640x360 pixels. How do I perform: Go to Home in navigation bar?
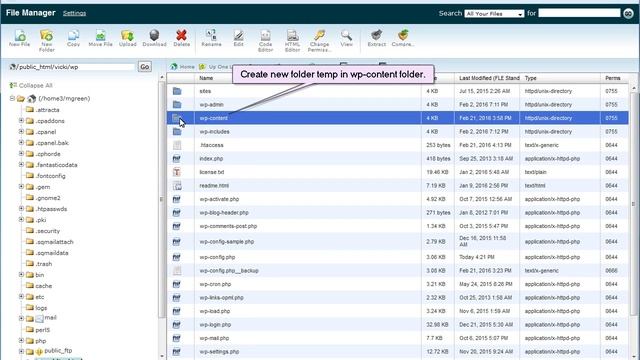(x=183, y=67)
